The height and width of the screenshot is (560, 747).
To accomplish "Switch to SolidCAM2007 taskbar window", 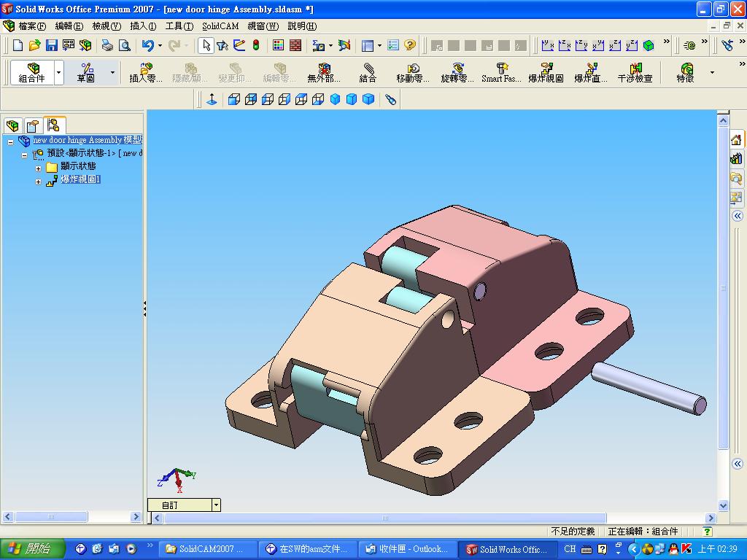I will click(208, 549).
